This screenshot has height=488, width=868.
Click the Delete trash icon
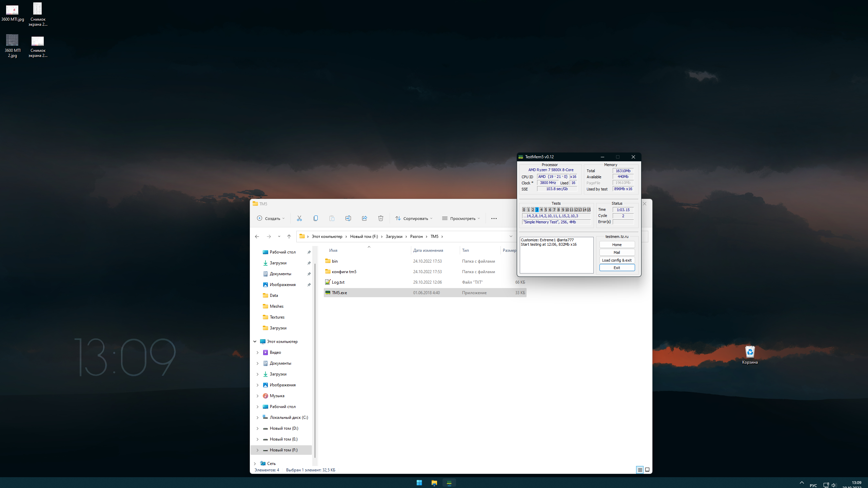pos(380,218)
